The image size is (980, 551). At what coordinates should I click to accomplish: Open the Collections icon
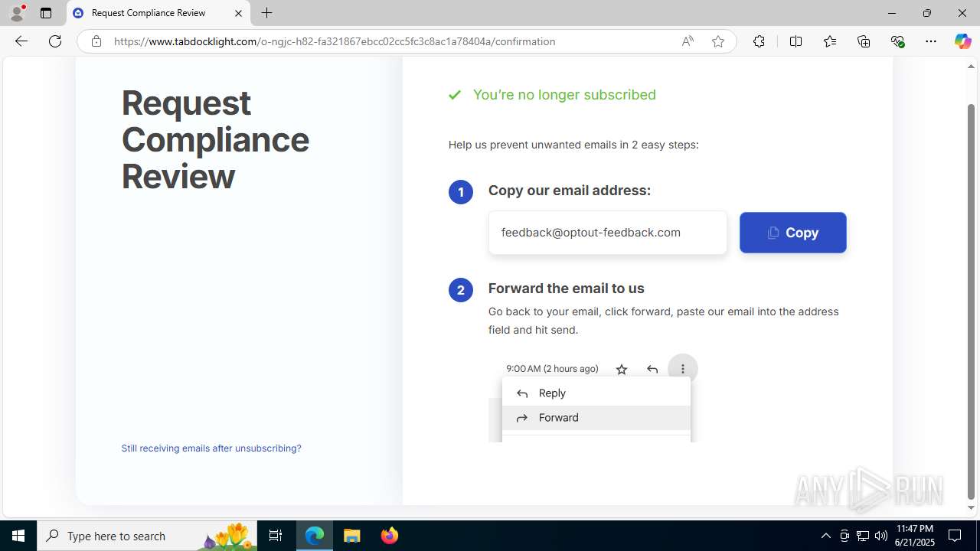(x=864, y=41)
